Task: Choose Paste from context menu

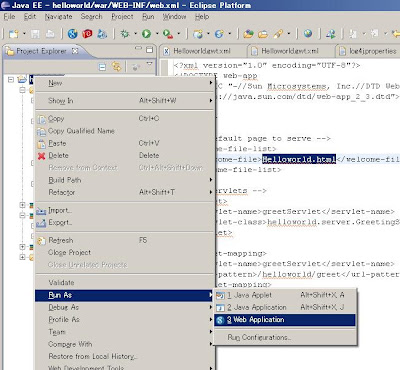Action: [x=125, y=143]
